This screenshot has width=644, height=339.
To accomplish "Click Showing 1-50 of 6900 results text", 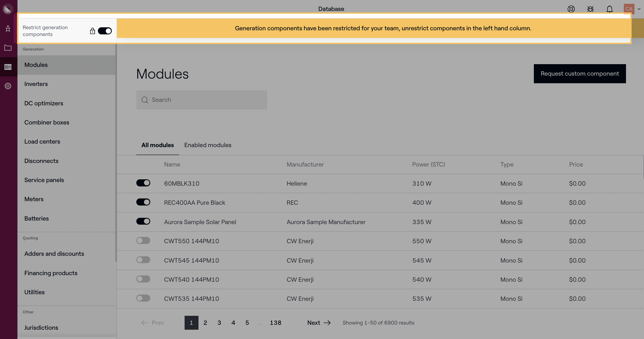I will 378,323.
